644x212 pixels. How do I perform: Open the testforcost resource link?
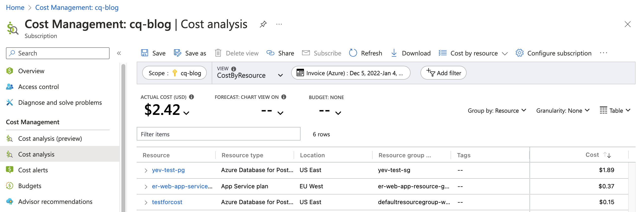(x=167, y=202)
